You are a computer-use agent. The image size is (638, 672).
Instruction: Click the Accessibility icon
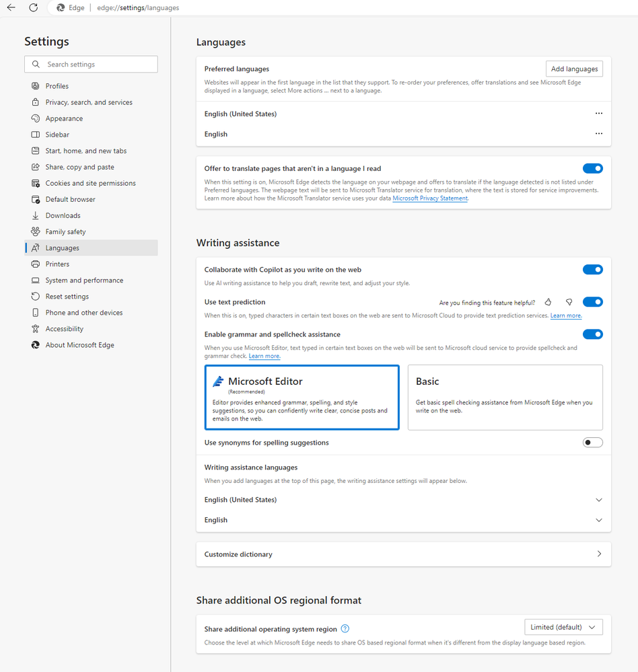36,329
